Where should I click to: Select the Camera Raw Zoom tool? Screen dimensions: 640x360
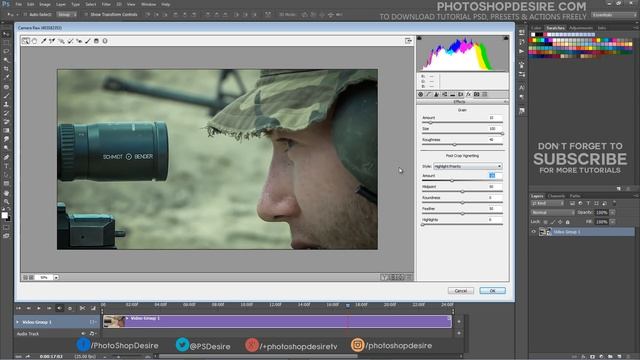click(x=26, y=41)
